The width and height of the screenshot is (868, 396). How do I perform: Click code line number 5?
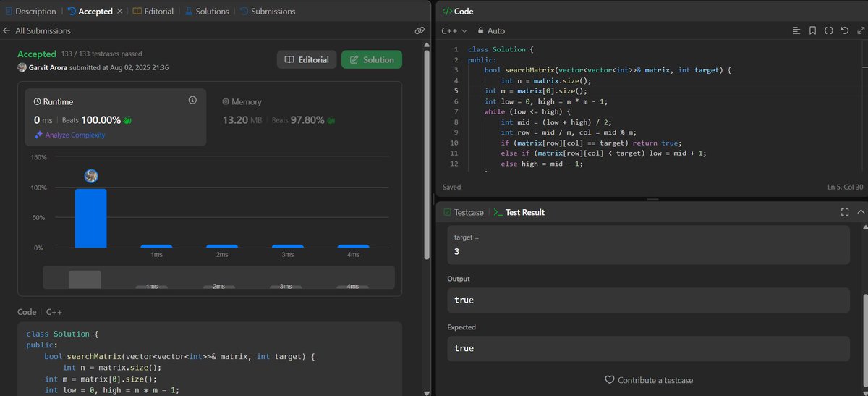(x=456, y=91)
